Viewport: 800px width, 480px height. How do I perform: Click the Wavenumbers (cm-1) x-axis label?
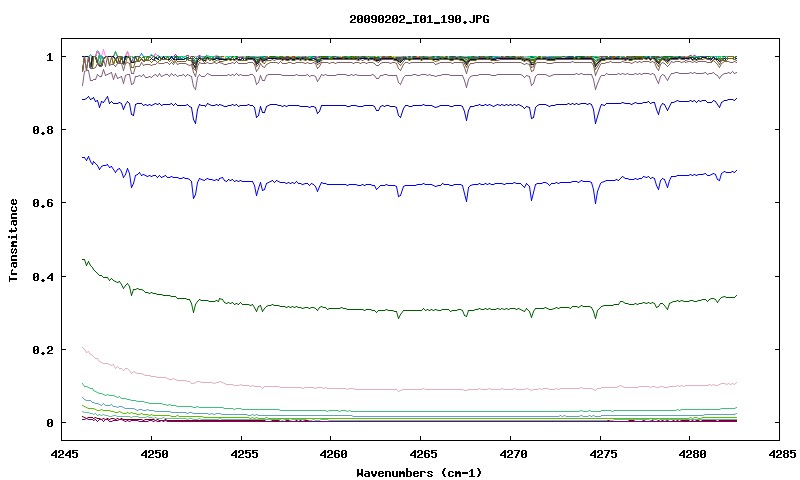(x=419, y=473)
